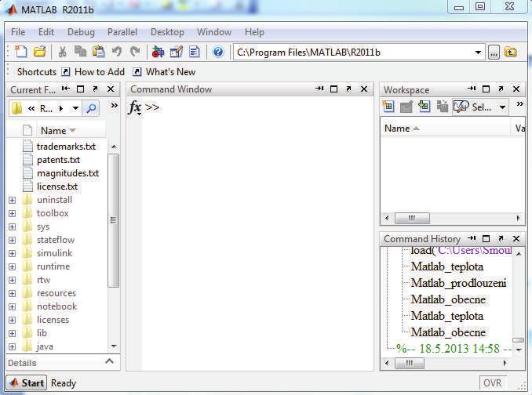Click the plot selection icon in Workspace
The image size is (532, 395).
[461, 107]
